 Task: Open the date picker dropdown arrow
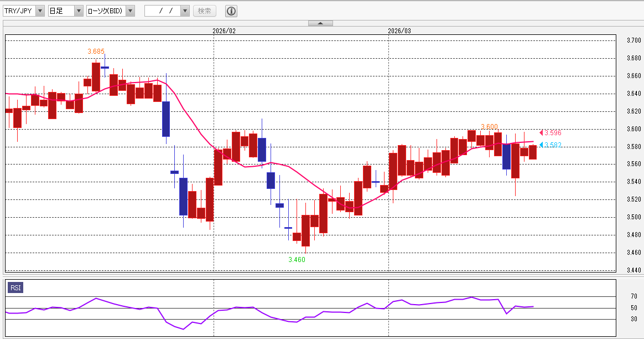185,11
